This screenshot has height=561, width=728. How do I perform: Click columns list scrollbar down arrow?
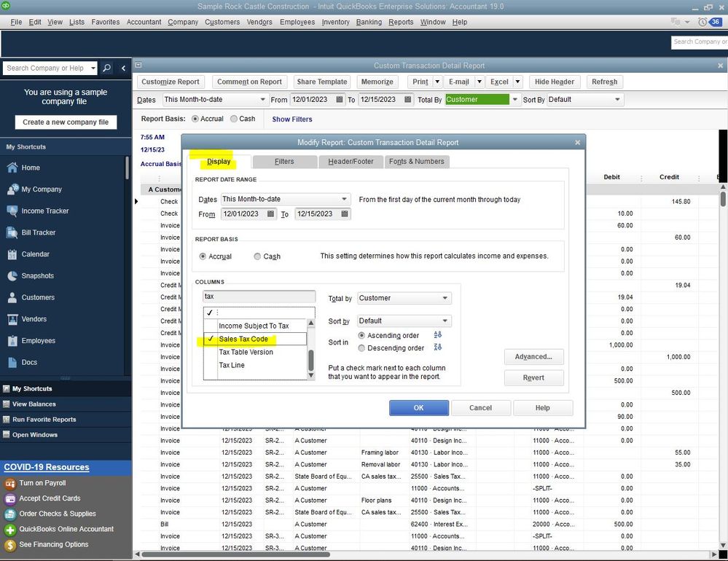pyautogui.click(x=311, y=375)
